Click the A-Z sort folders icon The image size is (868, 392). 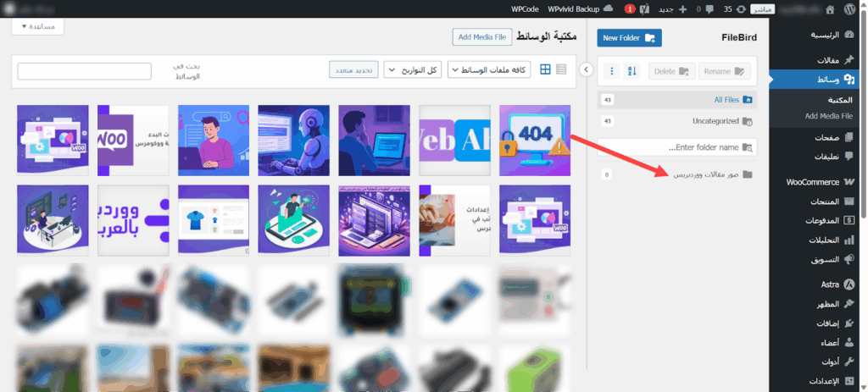pyautogui.click(x=632, y=71)
